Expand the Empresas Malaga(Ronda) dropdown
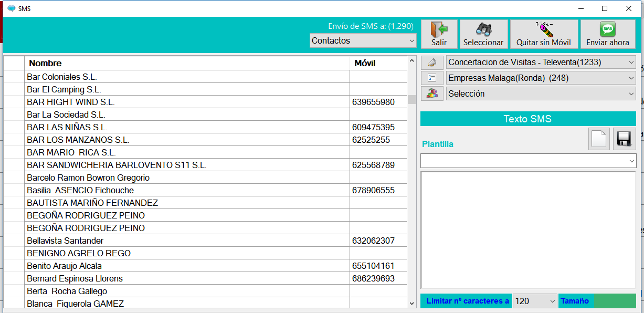 click(x=541, y=78)
